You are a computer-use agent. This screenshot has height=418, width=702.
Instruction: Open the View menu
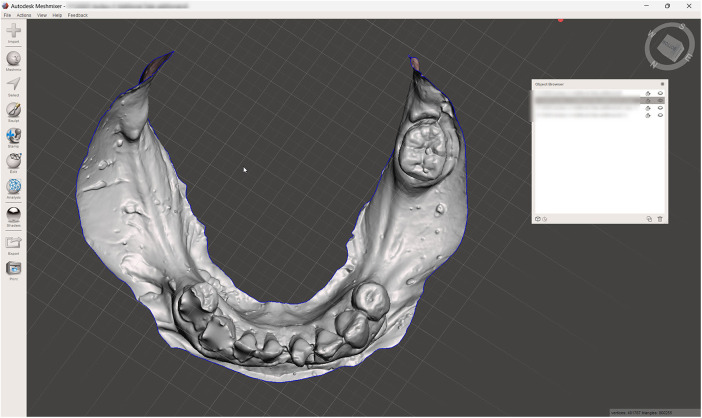(42, 15)
